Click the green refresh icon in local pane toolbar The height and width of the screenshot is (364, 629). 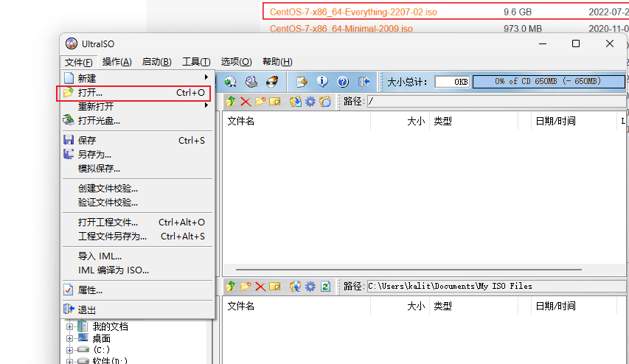click(x=325, y=286)
